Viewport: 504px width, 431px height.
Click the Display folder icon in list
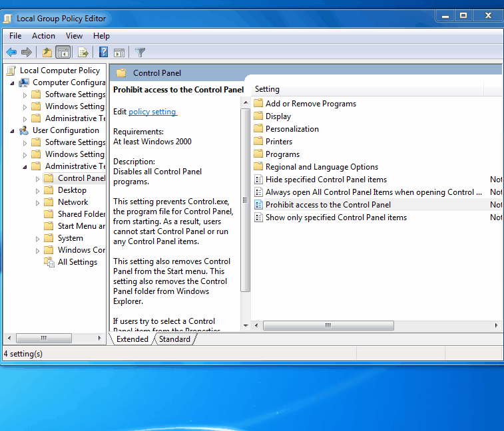[x=258, y=116]
